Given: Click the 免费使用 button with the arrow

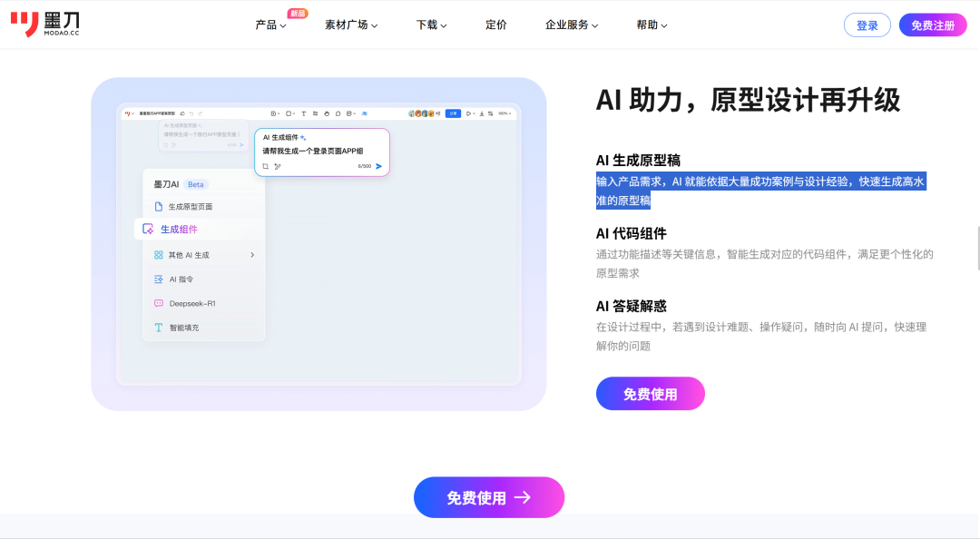Looking at the screenshot, I should 489,497.
